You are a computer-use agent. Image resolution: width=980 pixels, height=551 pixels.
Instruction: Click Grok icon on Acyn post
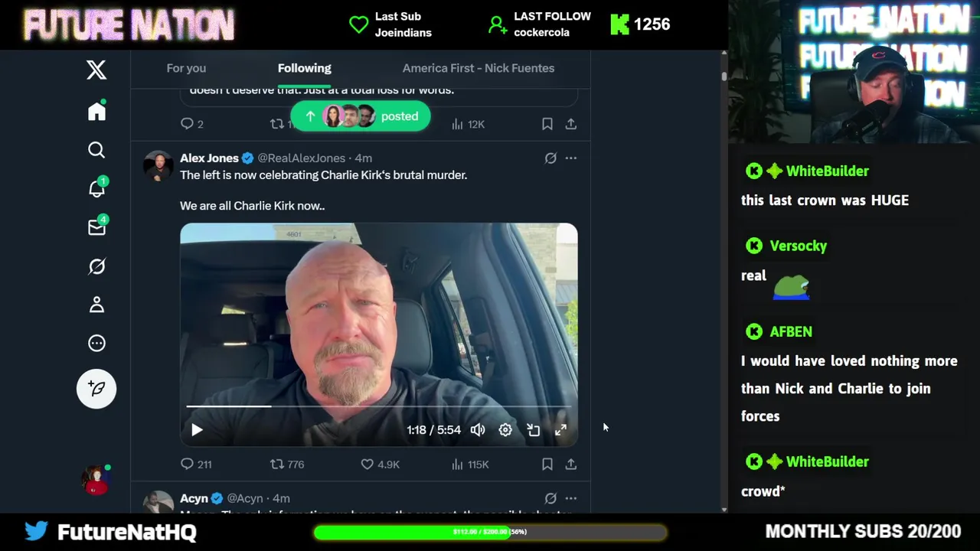pyautogui.click(x=550, y=498)
